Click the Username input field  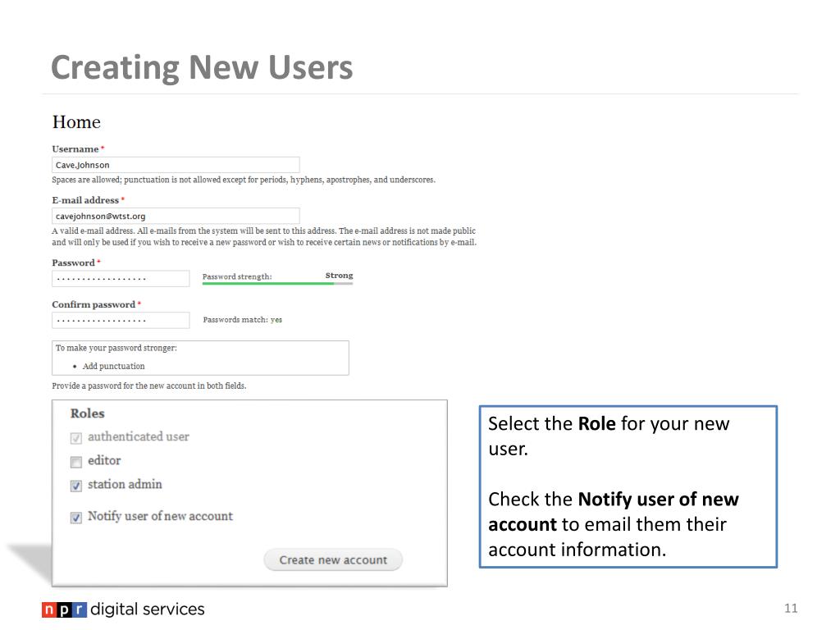pyautogui.click(x=176, y=164)
